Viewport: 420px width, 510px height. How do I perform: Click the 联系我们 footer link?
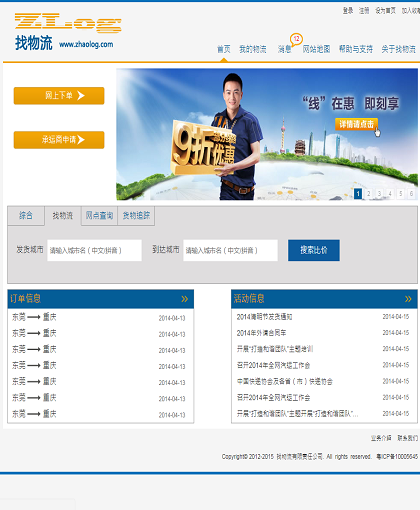click(x=408, y=438)
